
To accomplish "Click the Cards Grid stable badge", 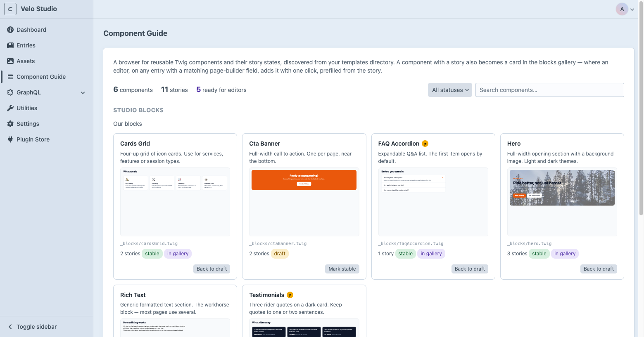I will 152,254.
